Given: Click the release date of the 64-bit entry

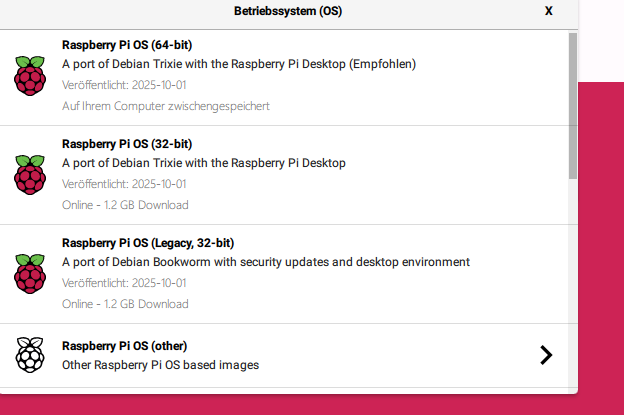Looking at the screenshot, I should [x=124, y=85].
